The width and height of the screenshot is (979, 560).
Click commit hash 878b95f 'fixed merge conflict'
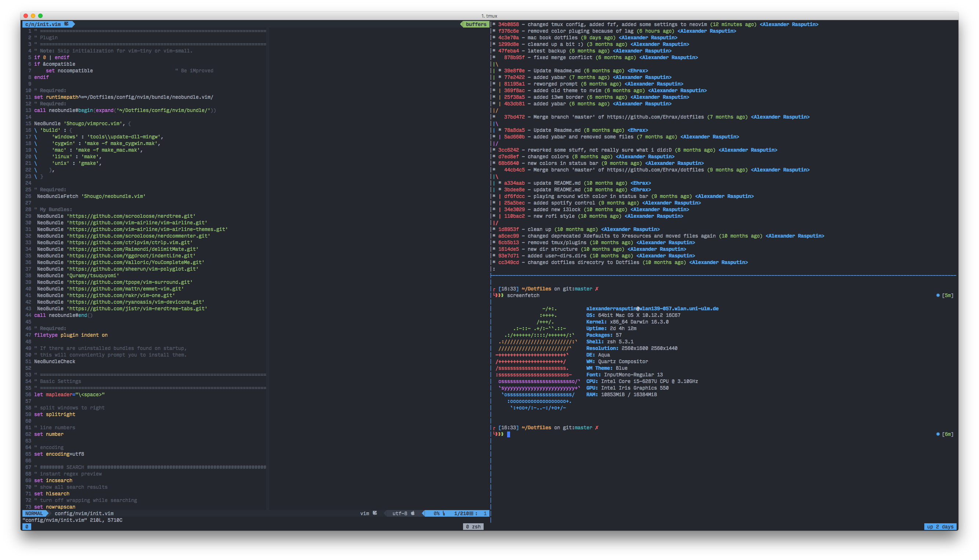[x=514, y=57]
